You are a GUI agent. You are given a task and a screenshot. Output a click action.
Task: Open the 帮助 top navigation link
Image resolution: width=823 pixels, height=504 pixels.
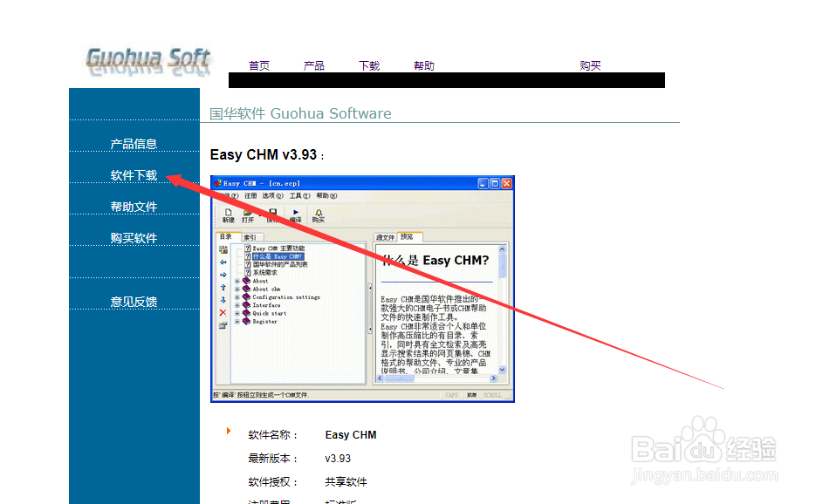[424, 65]
